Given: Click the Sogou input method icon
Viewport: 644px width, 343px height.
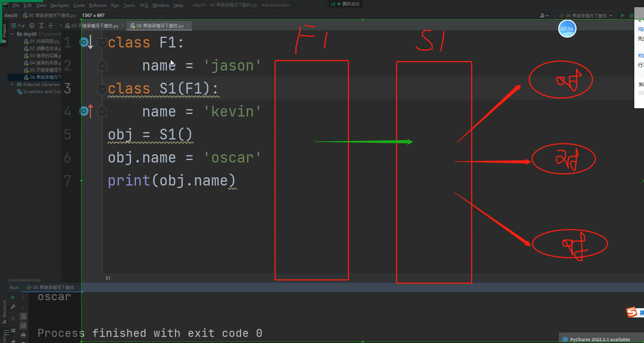Looking at the screenshot, I should pyautogui.click(x=632, y=312).
